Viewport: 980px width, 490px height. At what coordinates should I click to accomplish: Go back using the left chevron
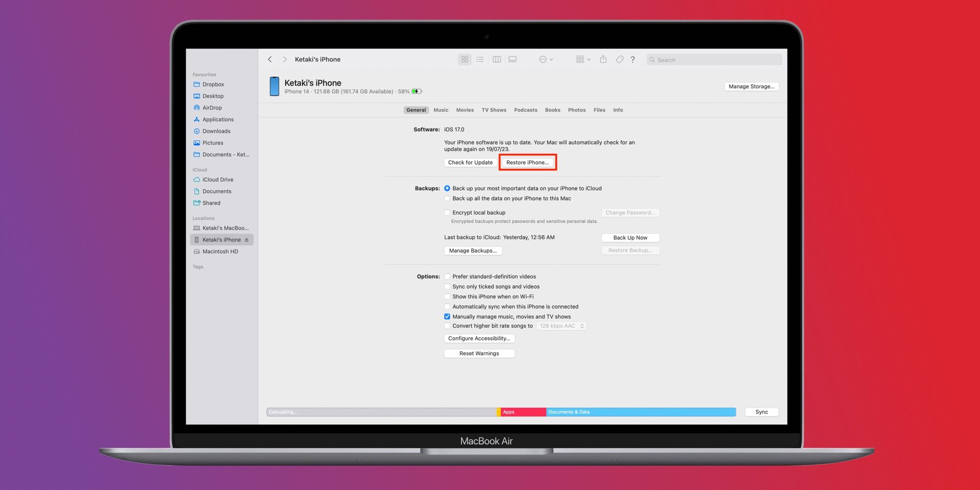270,59
